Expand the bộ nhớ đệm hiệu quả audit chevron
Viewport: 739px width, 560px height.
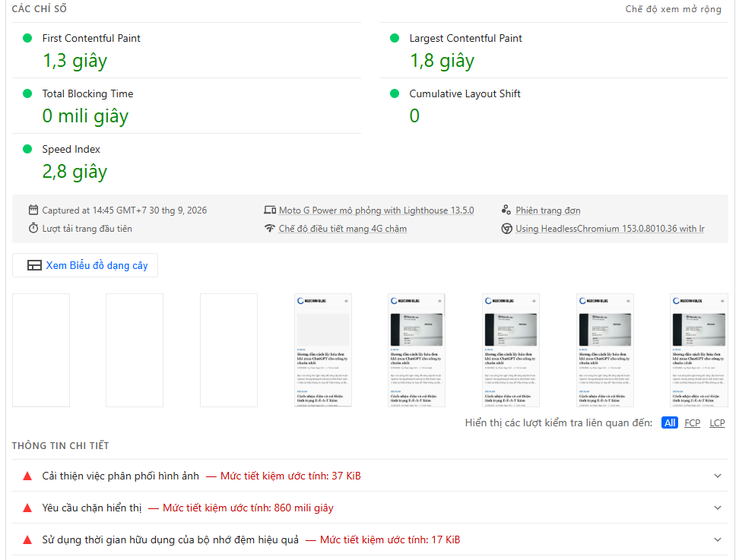(x=717, y=539)
